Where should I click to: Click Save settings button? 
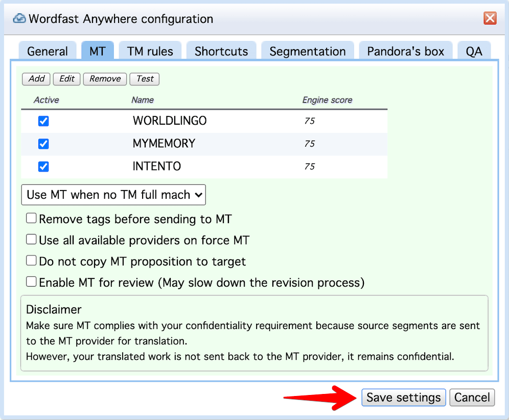click(404, 398)
